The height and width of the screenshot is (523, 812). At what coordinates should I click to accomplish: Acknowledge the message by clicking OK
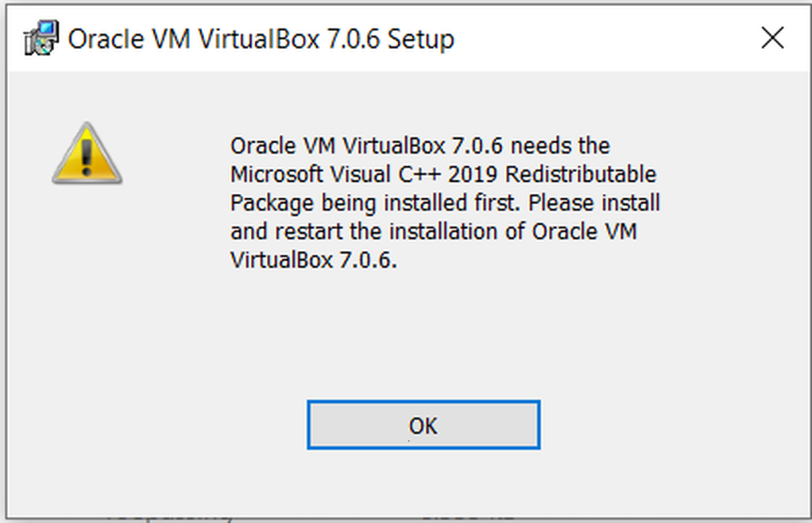click(421, 424)
